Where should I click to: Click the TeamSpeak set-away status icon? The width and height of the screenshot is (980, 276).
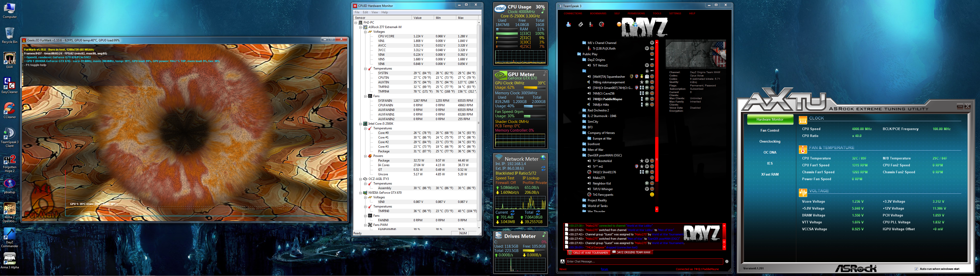[x=568, y=24]
